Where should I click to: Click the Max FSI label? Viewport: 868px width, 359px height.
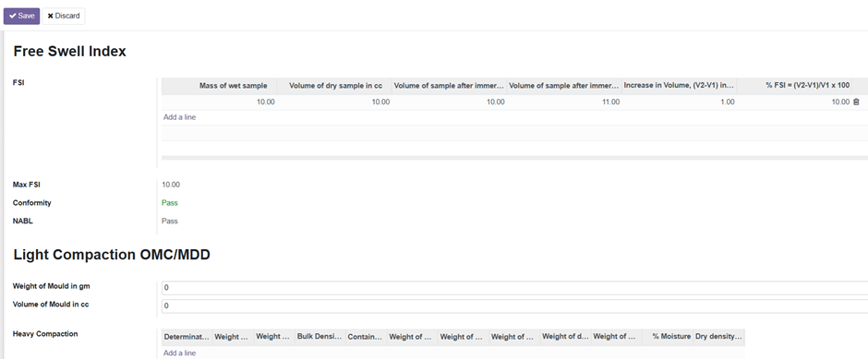tap(27, 185)
